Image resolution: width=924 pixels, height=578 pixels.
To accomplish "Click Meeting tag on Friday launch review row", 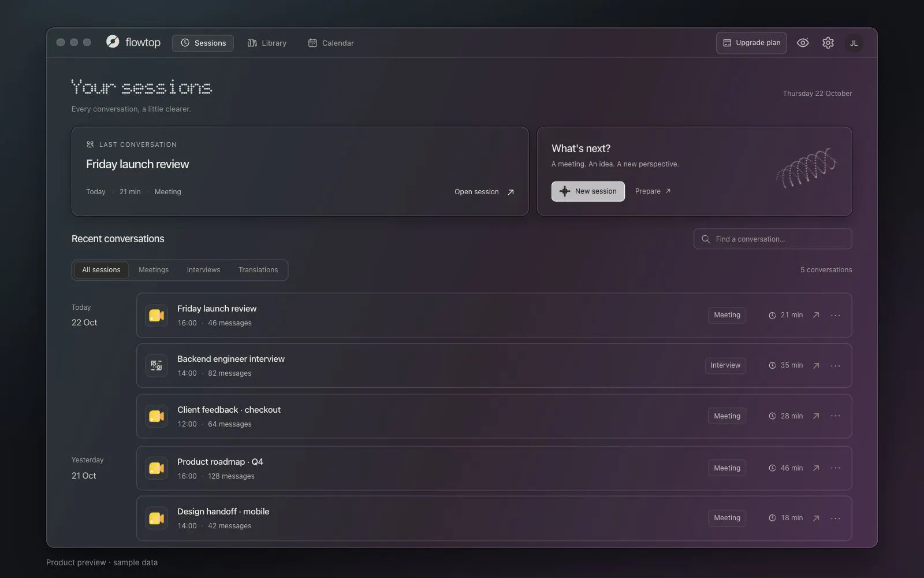I will click(727, 315).
